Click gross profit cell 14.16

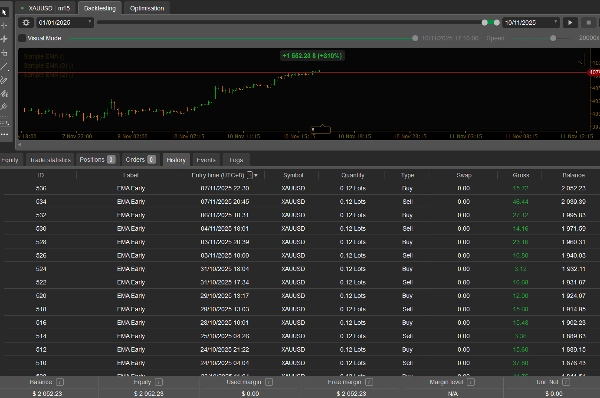pos(520,228)
